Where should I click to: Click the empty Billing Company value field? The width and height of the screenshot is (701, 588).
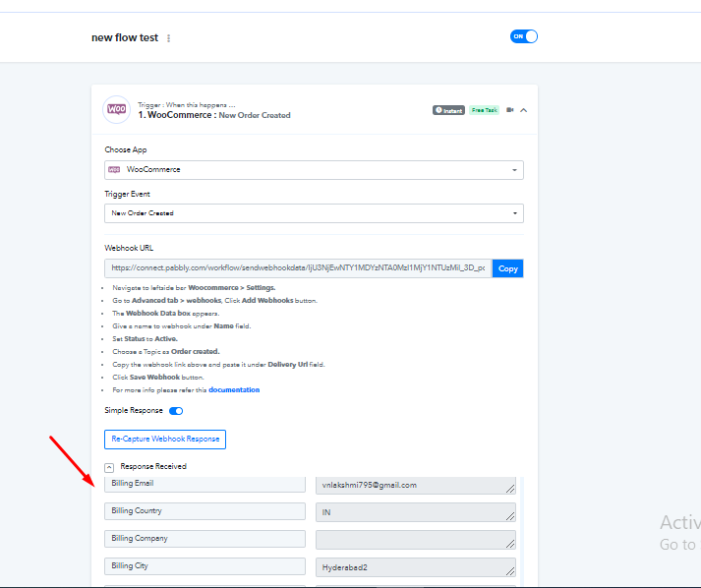416,540
